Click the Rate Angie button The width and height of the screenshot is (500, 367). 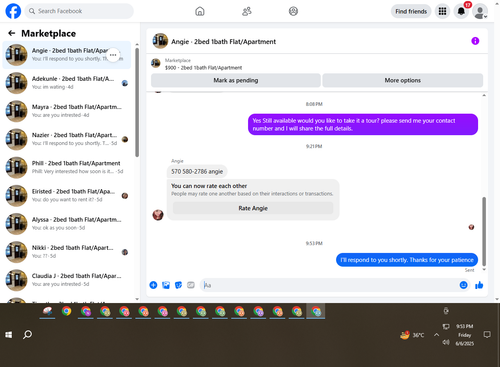tap(253, 208)
